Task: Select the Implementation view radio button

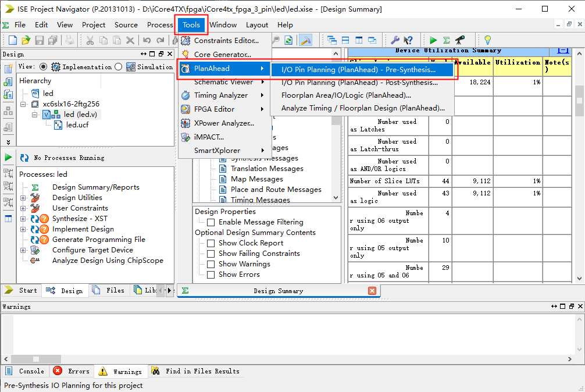Action: pos(44,67)
